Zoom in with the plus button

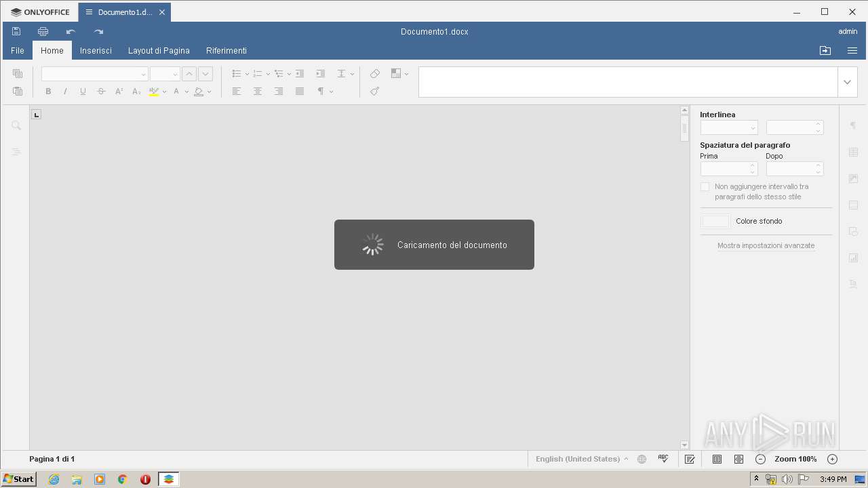833,459
